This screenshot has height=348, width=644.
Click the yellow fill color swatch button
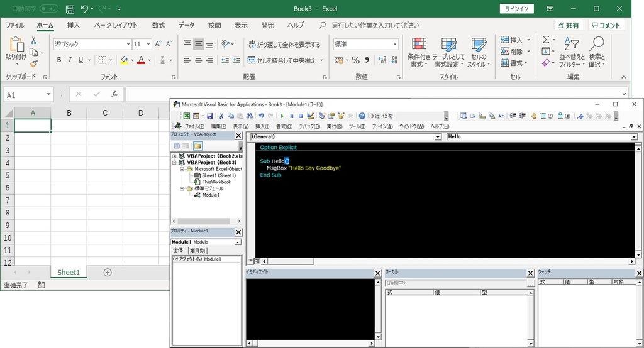(x=124, y=60)
